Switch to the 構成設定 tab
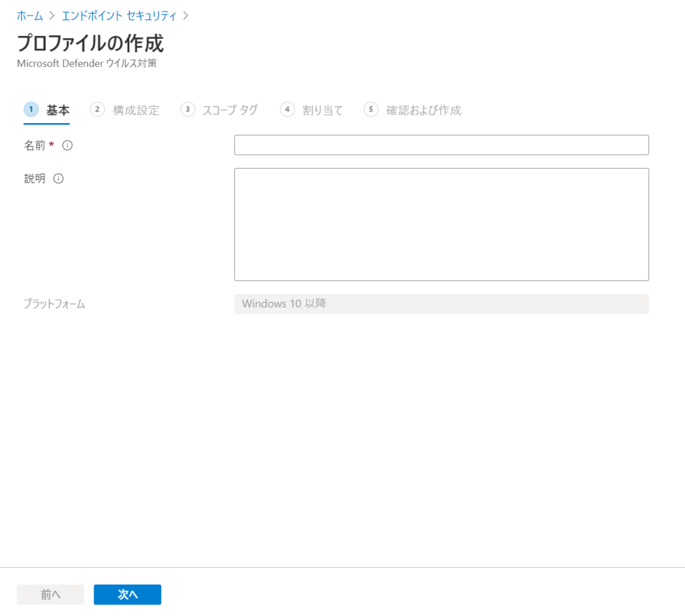Image resolution: width=685 pixels, height=616 pixels. (x=125, y=110)
